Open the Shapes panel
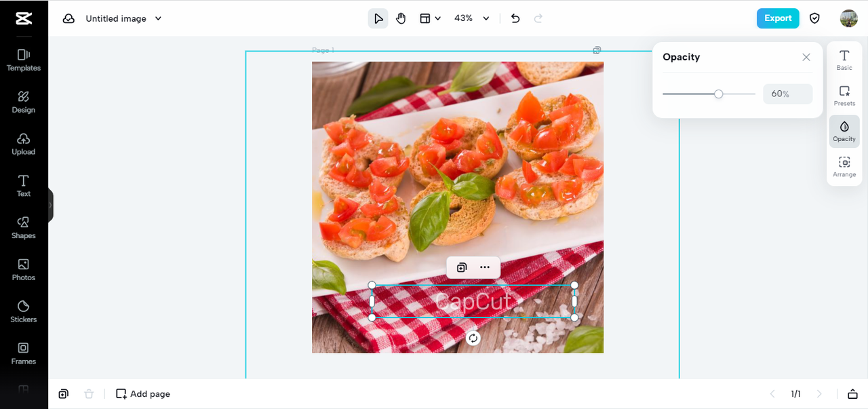This screenshot has width=868, height=409. click(24, 228)
